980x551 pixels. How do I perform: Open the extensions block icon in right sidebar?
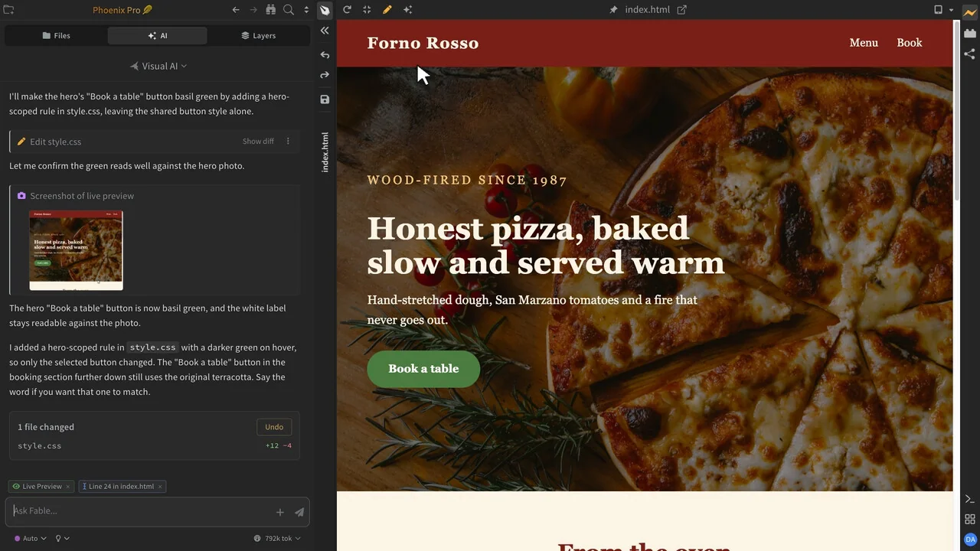970,34
